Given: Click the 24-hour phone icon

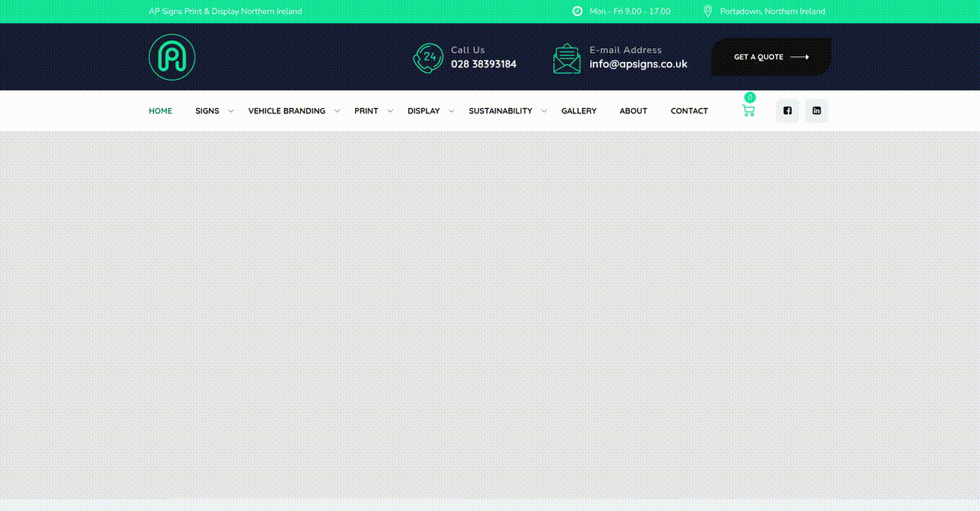Looking at the screenshot, I should point(428,58).
